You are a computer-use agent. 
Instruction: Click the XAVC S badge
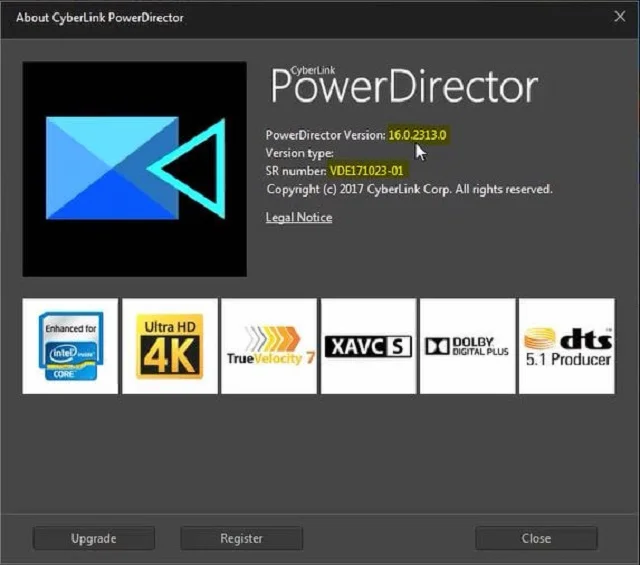[369, 346]
